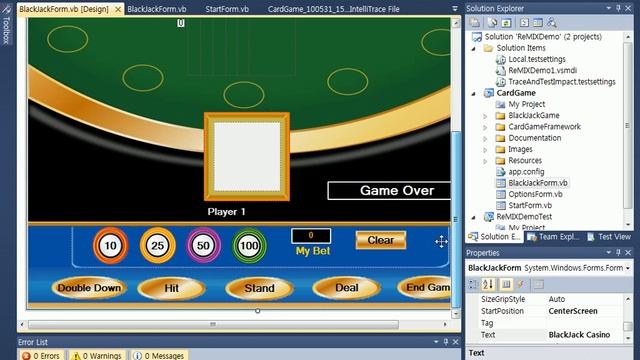Open the Toolbox side panel
Image resolution: width=640 pixels, height=360 pixels.
point(6,25)
